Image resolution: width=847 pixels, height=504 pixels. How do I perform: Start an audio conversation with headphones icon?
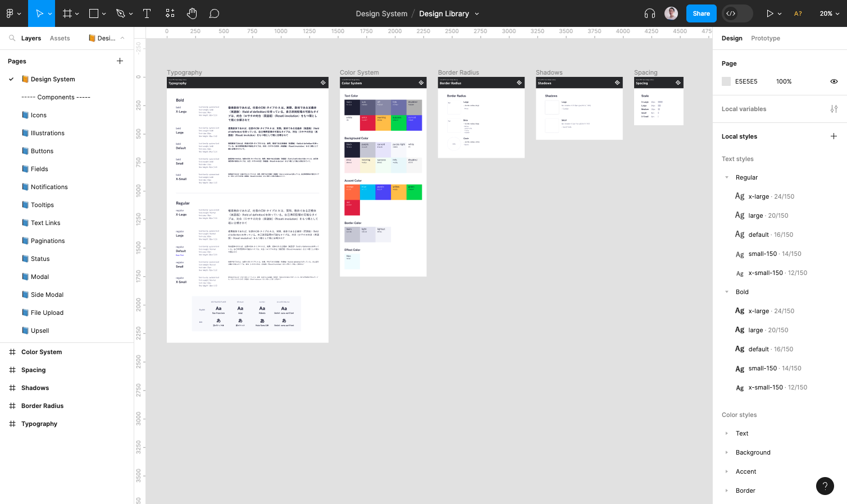pyautogui.click(x=650, y=13)
